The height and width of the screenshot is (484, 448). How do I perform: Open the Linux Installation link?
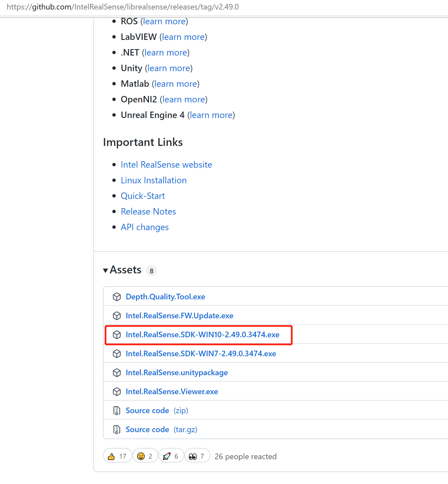(x=154, y=180)
